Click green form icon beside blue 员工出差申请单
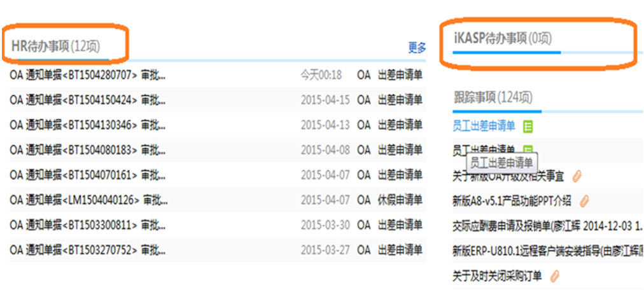Viewport: 644px width, 304px height. [x=528, y=127]
